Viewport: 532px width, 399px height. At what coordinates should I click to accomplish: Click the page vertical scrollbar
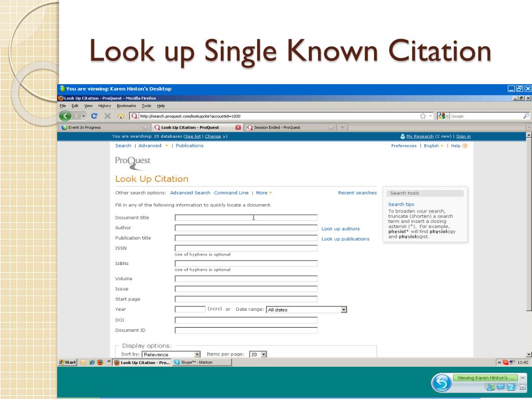[x=528, y=224]
